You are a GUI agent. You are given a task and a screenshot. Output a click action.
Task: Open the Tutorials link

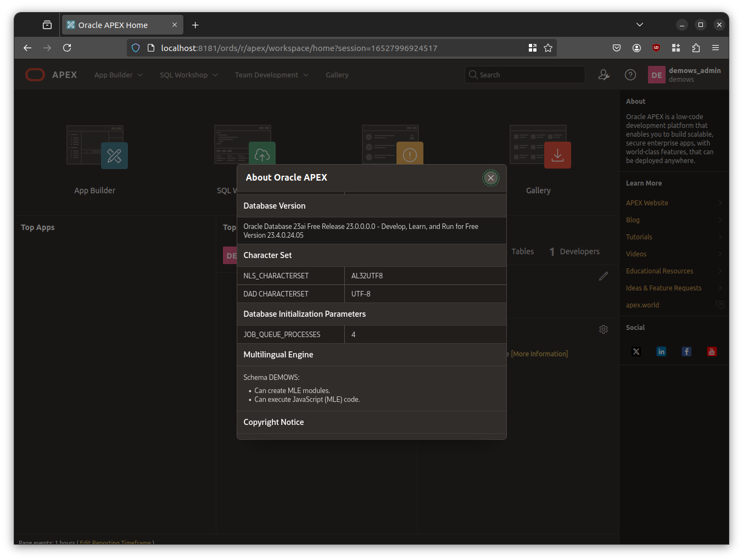point(639,237)
